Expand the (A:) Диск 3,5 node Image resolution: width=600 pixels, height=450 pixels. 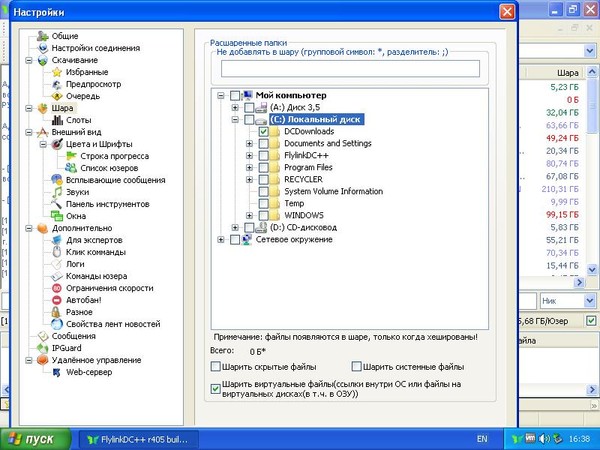click(235, 108)
